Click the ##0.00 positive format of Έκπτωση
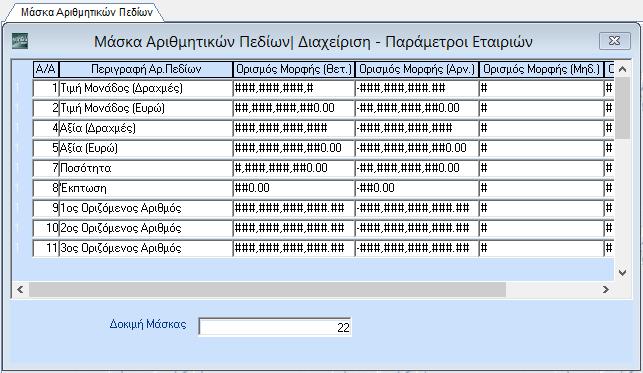 point(294,188)
